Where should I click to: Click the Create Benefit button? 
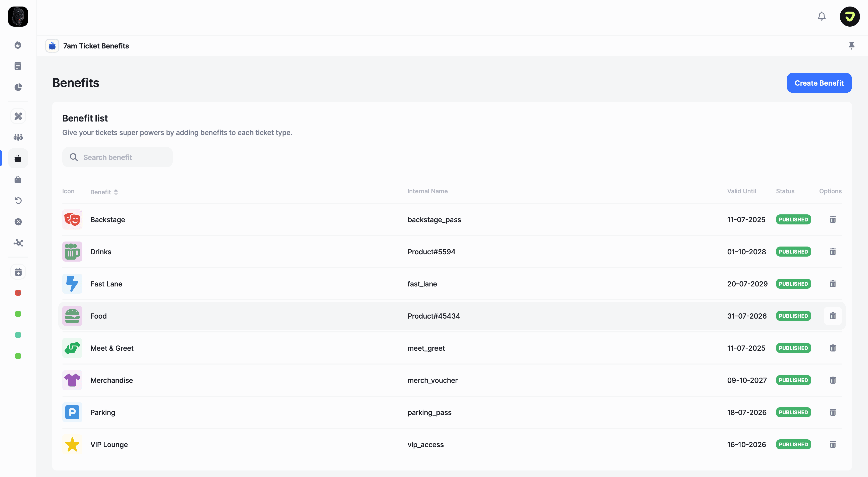pos(819,83)
